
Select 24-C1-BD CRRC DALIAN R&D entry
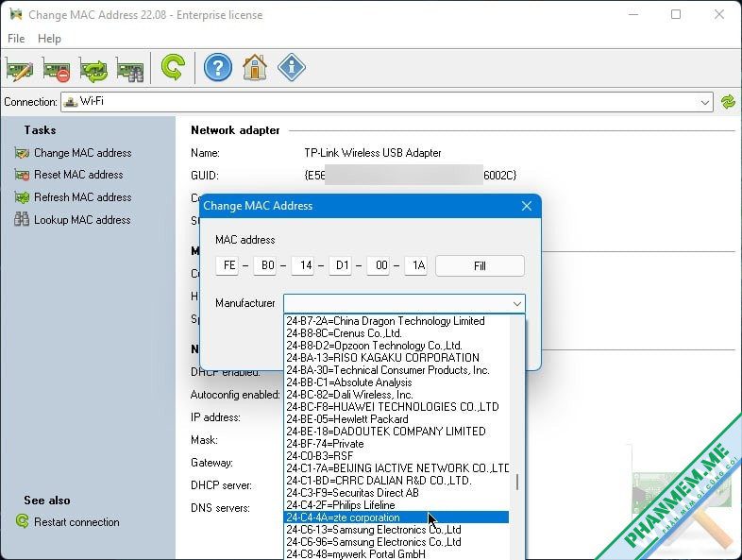click(396, 481)
